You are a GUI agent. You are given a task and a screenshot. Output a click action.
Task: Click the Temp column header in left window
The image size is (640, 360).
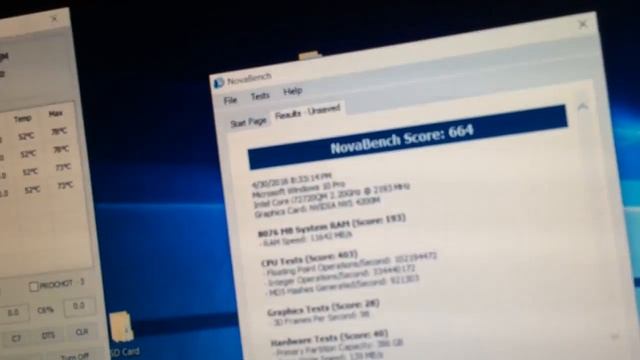pos(23,119)
